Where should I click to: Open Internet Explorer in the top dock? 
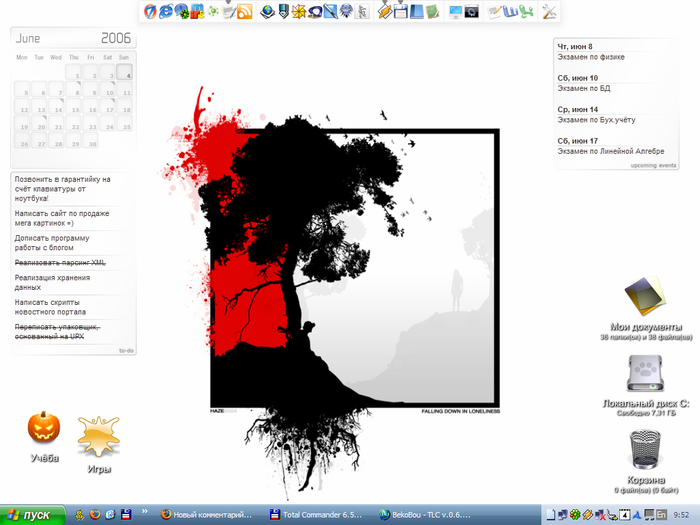point(166,11)
